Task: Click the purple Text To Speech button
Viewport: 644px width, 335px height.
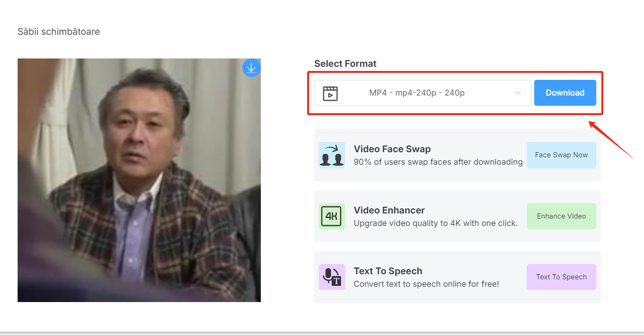Action: click(561, 277)
